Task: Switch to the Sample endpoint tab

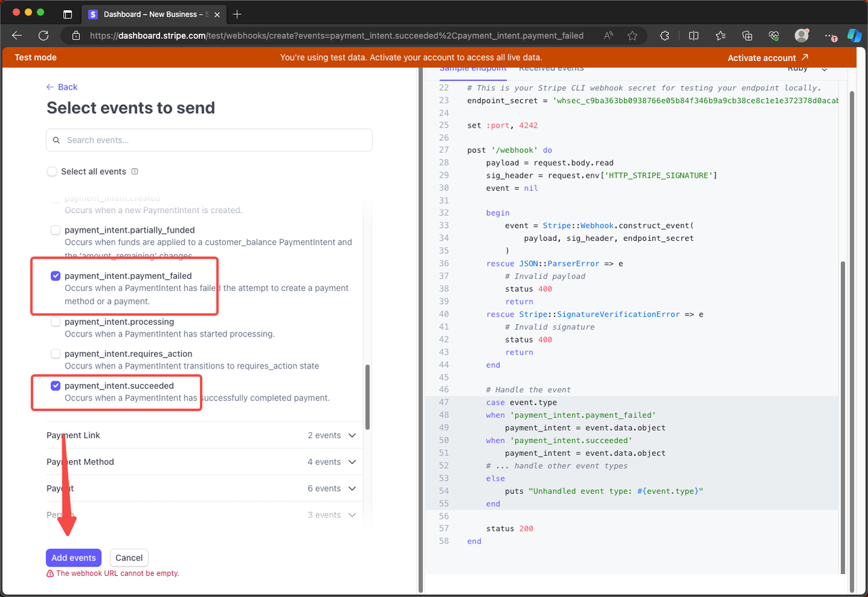Action: point(473,69)
